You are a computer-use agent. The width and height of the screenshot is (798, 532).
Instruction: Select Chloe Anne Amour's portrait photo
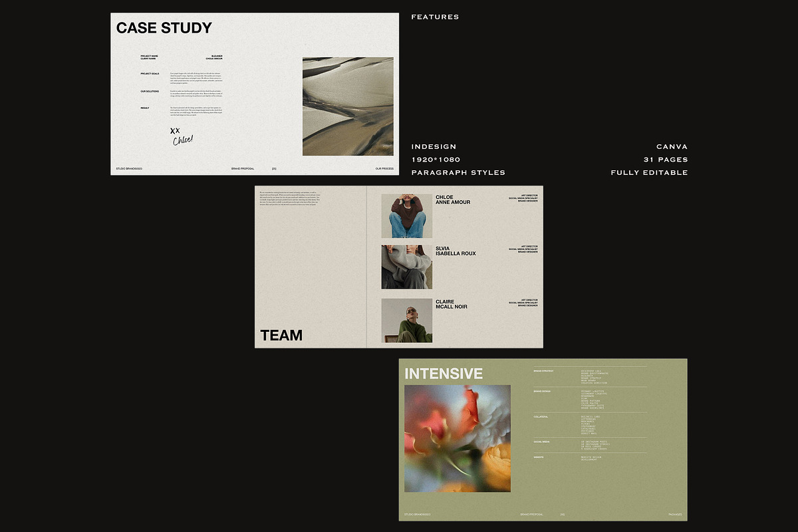(x=407, y=216)
